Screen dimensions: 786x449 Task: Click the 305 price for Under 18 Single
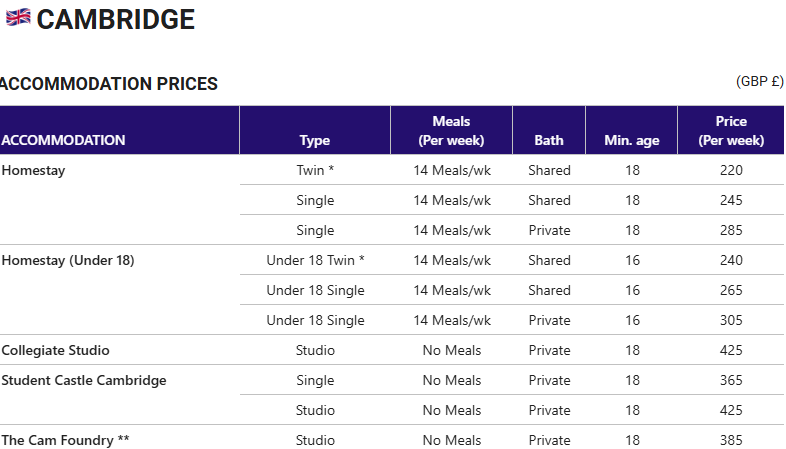[x=731, y=320]
